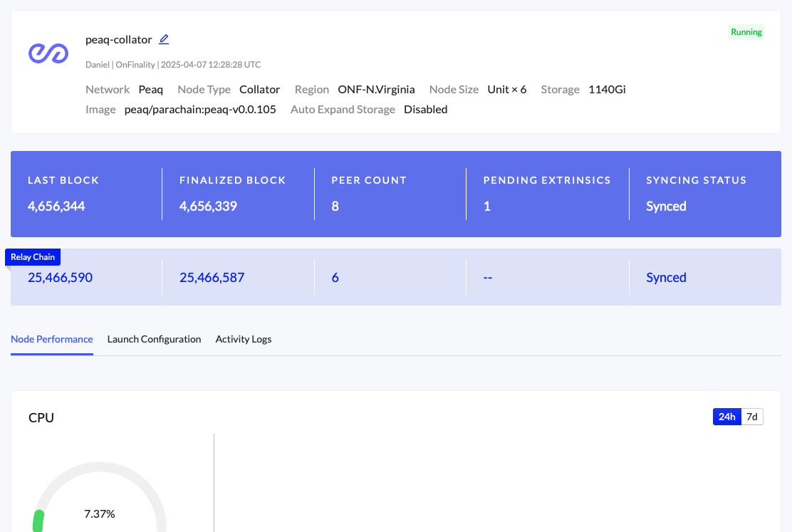Click the green Running status badge
Viewport: 792px width, 532px height.
click(746, 32)
